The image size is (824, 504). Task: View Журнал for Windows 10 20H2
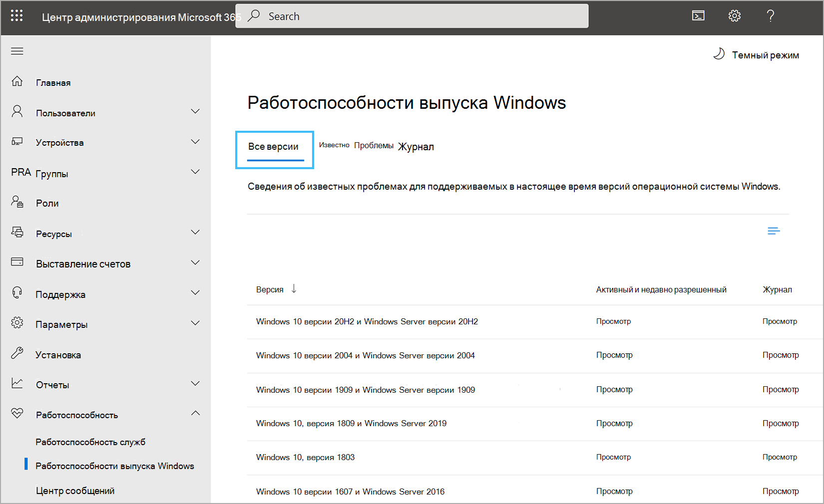[780, 321]
